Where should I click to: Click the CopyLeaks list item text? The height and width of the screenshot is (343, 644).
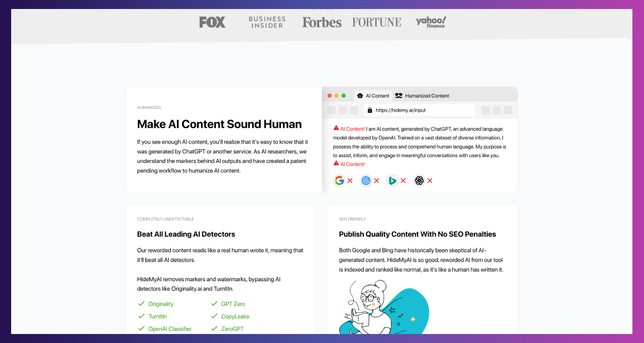(x=235, y=316)
